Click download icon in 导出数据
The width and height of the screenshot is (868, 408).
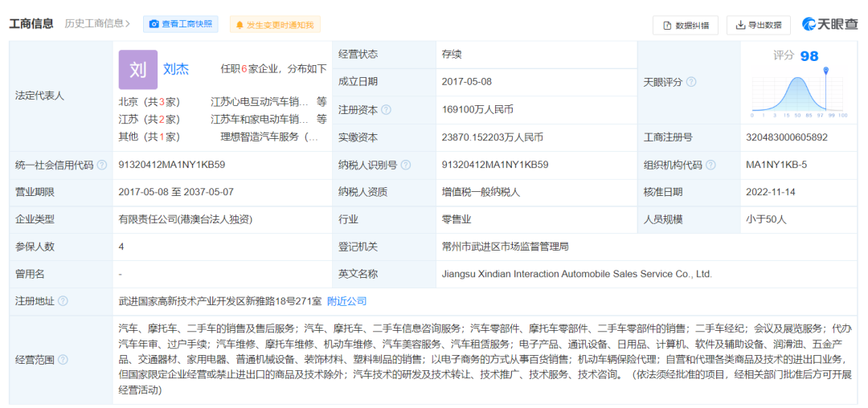740,25
